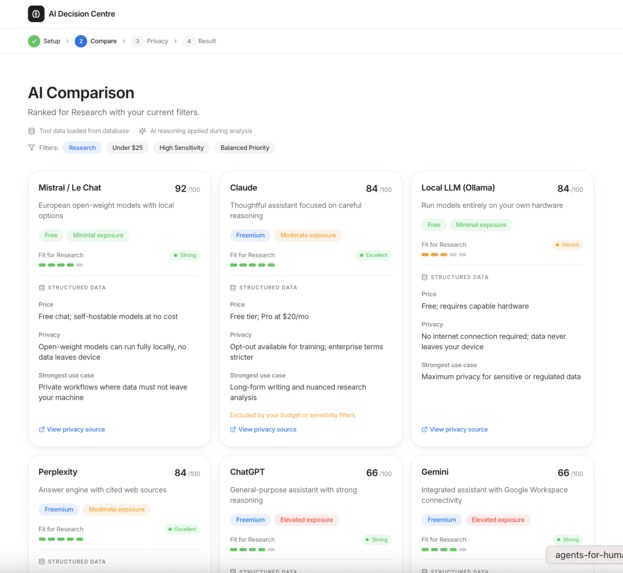Click the Perplexity fit rating bar
623x573 pixels.
click(61, 539)
